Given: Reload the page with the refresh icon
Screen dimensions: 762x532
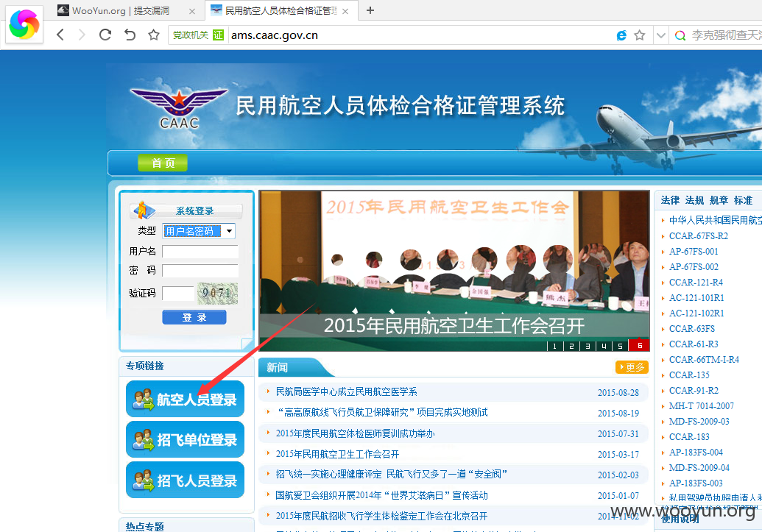Looking at the screenshot, I should (105, 35).
